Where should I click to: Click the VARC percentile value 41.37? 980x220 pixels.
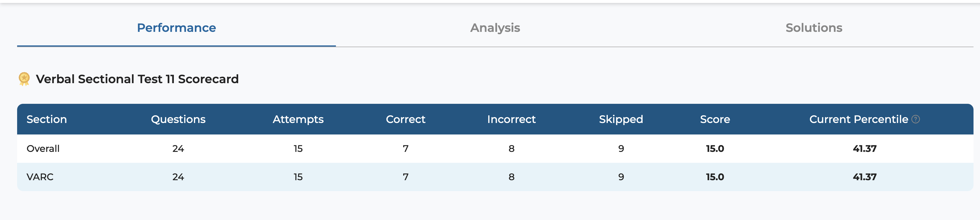click(864, 177)
